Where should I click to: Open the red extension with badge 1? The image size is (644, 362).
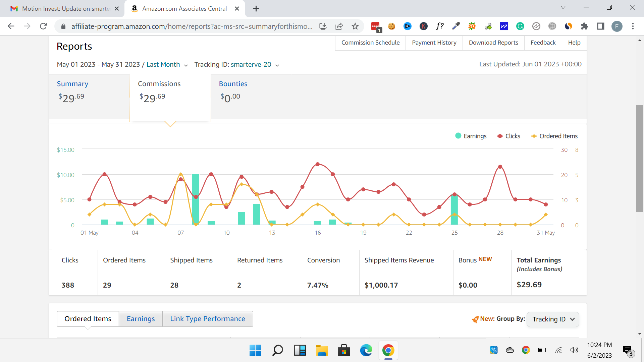(376, 26)
